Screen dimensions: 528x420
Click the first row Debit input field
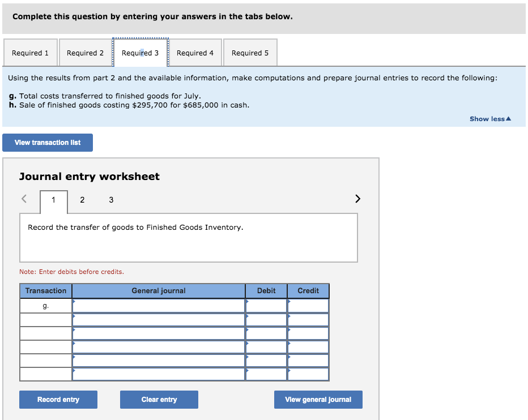pos(266,306)
